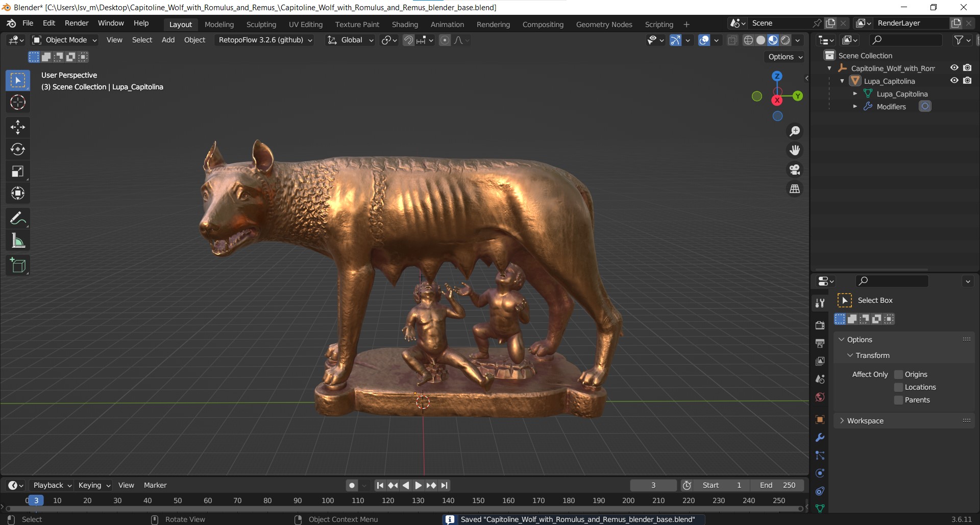Screen dimensions: 980x525
Task: Select the Transform tool
Action: click(x=18, y=193)
